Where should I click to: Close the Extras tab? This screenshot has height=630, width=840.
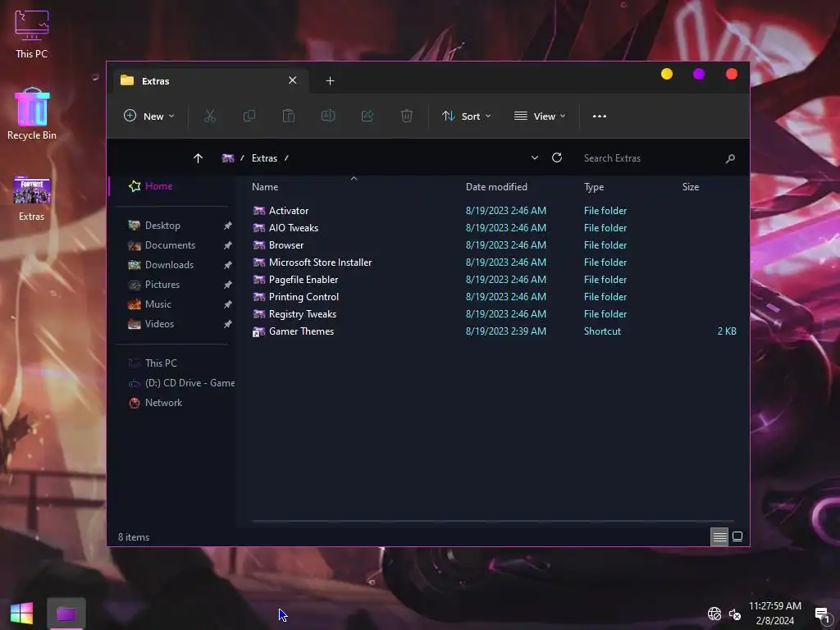[x=293, y=80]
